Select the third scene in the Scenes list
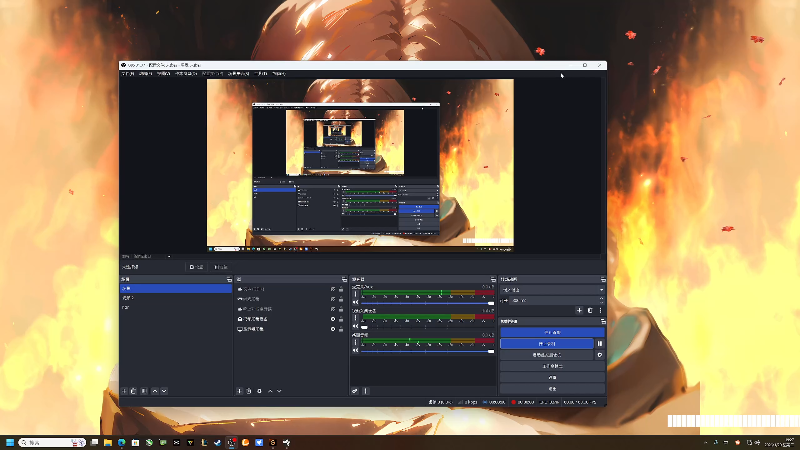 pos(176,308)
